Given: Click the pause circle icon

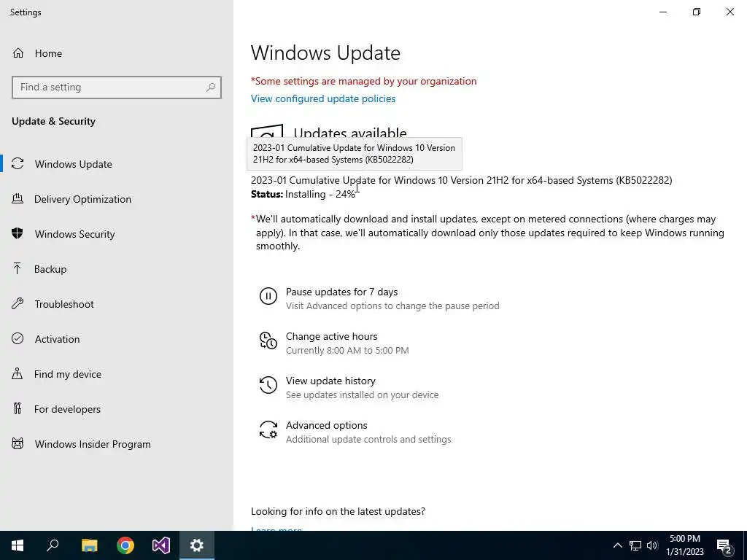Looking at the screenshot, I should [268, 296].
